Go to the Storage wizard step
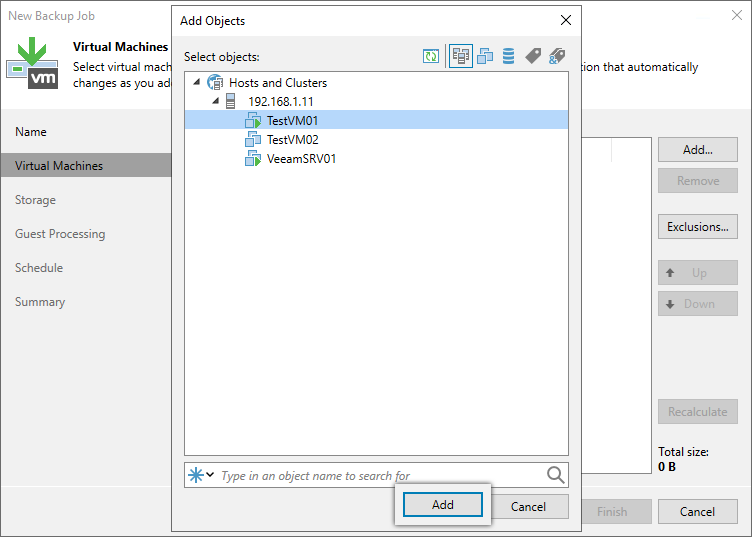The image size is (752, 537). pos(35,200)
